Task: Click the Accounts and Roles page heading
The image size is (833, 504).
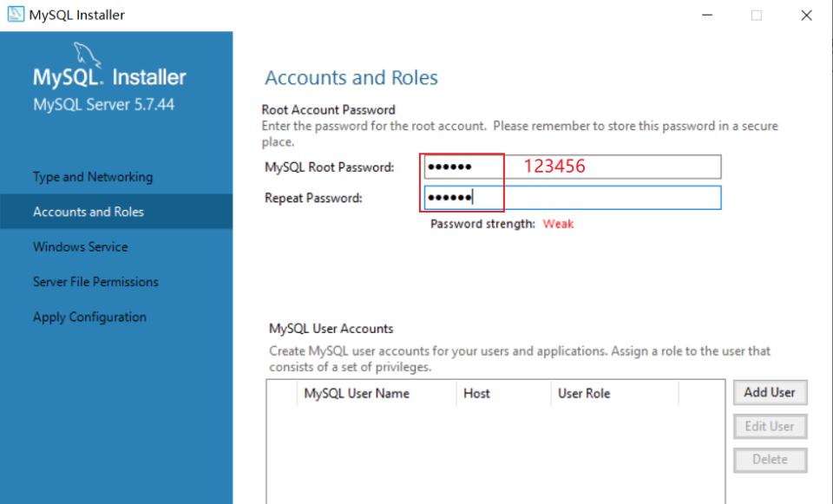Action: tap(351, 77)
